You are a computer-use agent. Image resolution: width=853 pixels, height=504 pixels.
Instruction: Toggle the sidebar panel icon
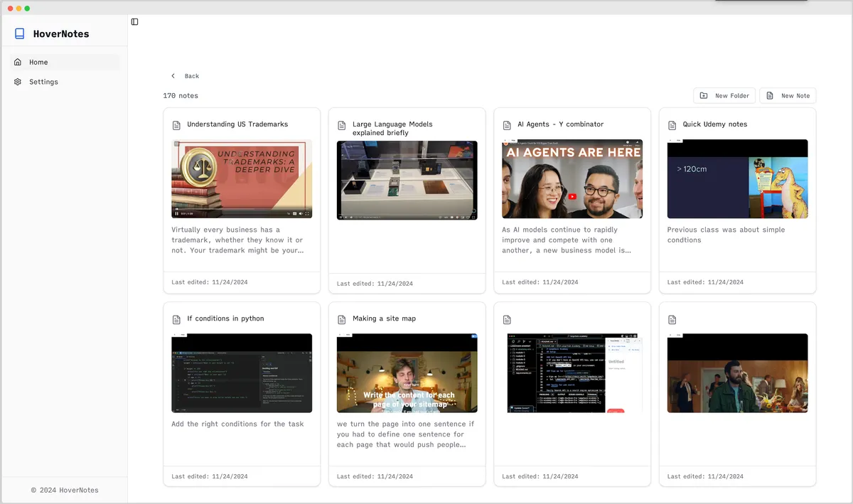[134, 22]
